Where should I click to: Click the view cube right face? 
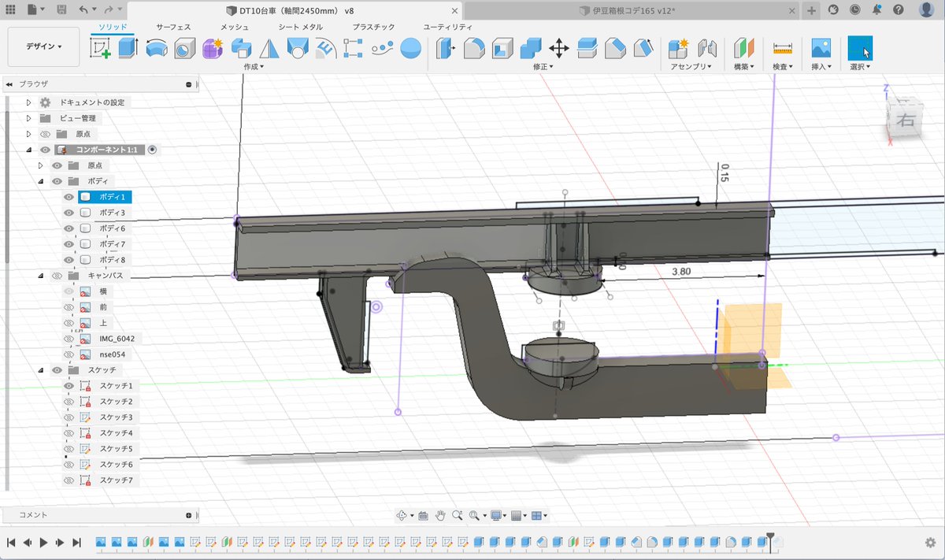906,121
